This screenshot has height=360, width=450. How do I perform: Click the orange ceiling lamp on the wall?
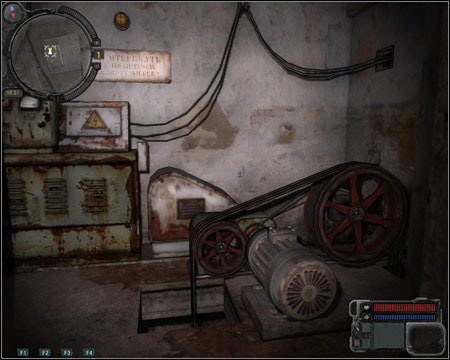(x=121, y=21)
